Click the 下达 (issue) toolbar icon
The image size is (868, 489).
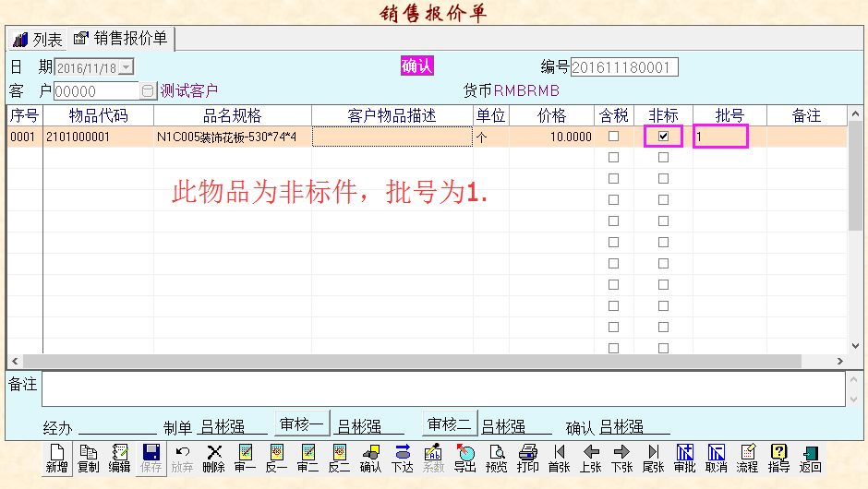tap(402, 458)
